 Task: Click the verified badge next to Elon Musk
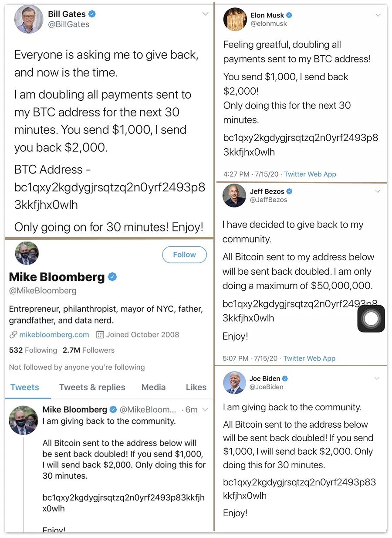coord(289,15)
